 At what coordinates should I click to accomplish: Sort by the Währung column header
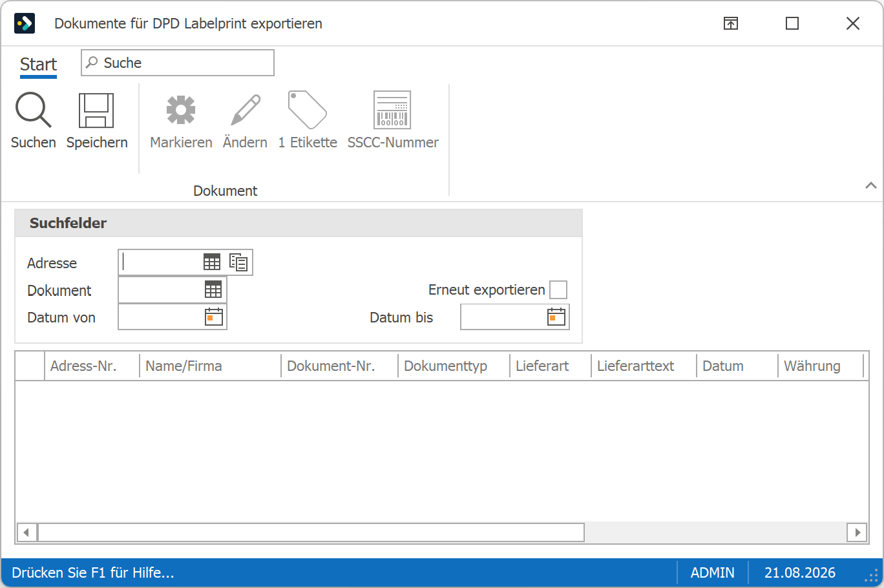pyautogui.click(x=821, y=366)
